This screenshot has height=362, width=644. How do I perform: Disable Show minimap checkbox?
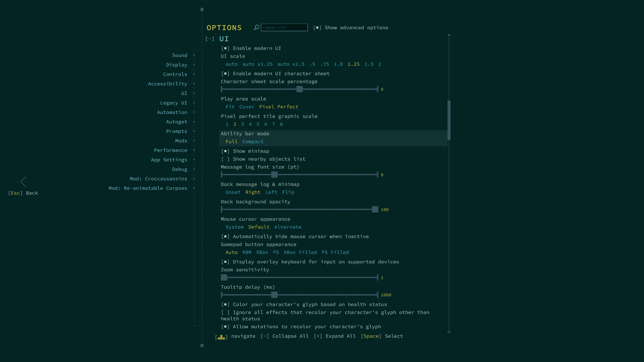pos(225,151)
